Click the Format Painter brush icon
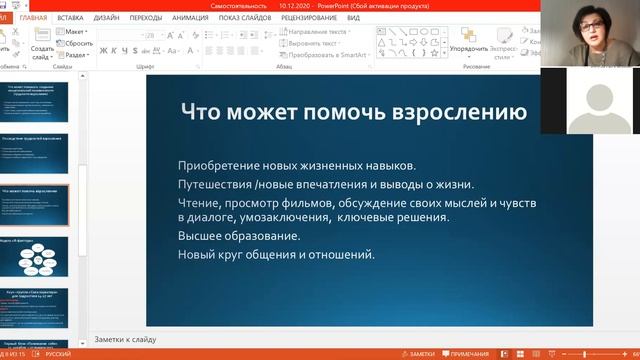This screenshot has height=360, width=640. (x=16, y=54)
